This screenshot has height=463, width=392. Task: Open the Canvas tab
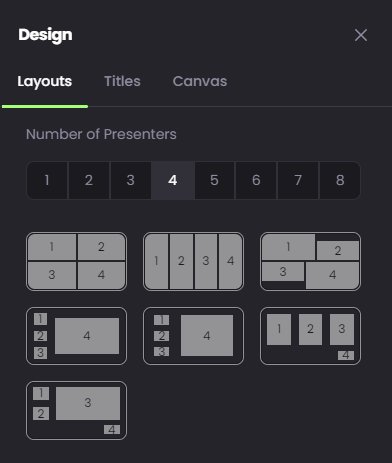coord(200,81)
